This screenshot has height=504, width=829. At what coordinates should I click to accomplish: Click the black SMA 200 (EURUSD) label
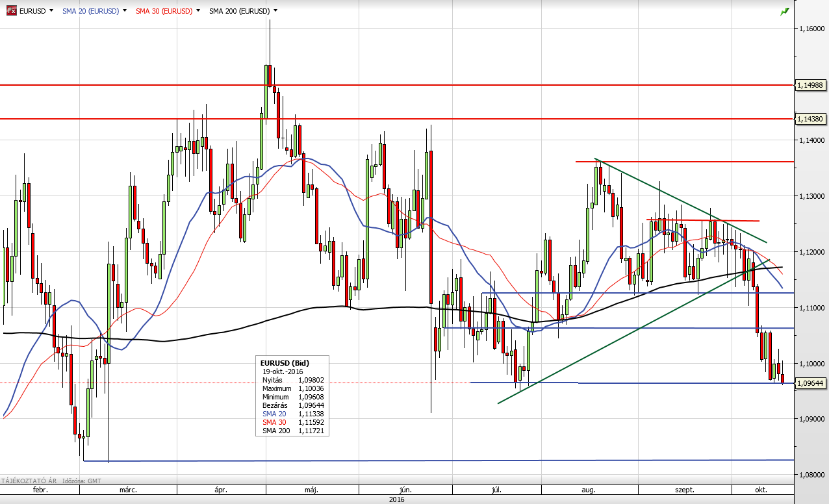[x=240, y=11]
